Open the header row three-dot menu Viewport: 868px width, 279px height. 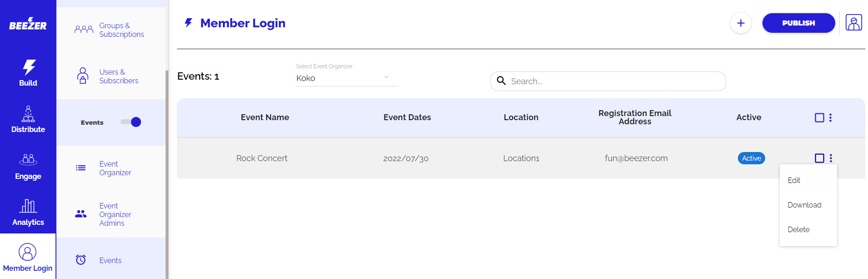(831, 118)
